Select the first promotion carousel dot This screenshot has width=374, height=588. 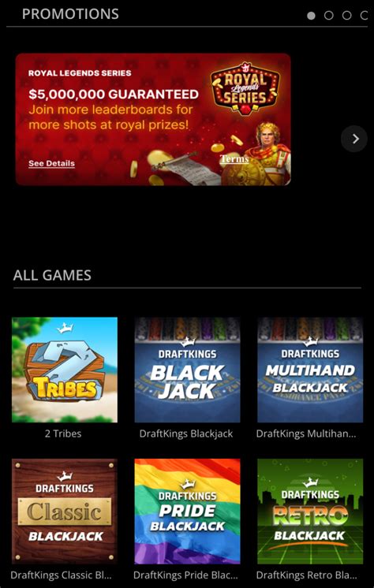coord(311,16)
